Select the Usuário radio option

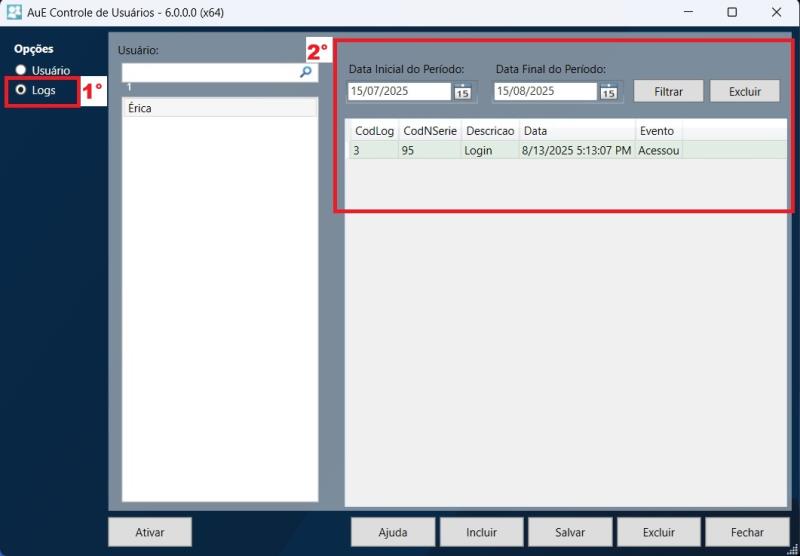tap(21, 70)
